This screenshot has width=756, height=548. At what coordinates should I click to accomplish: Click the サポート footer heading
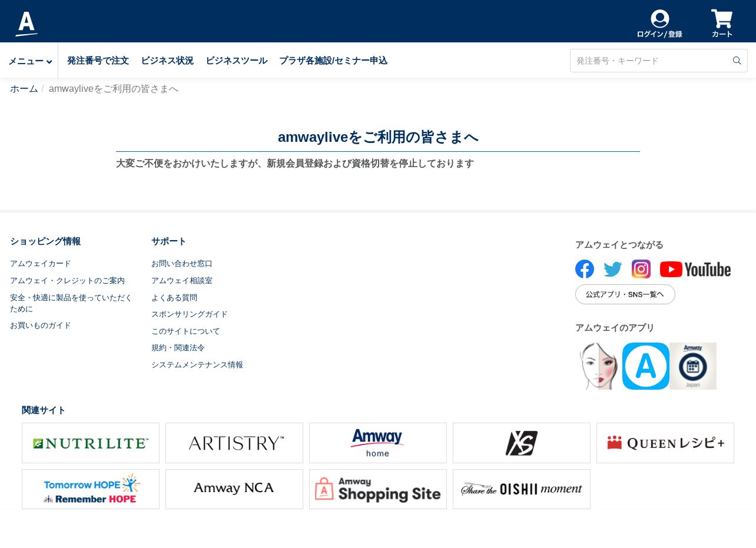[x=169, y=241]
